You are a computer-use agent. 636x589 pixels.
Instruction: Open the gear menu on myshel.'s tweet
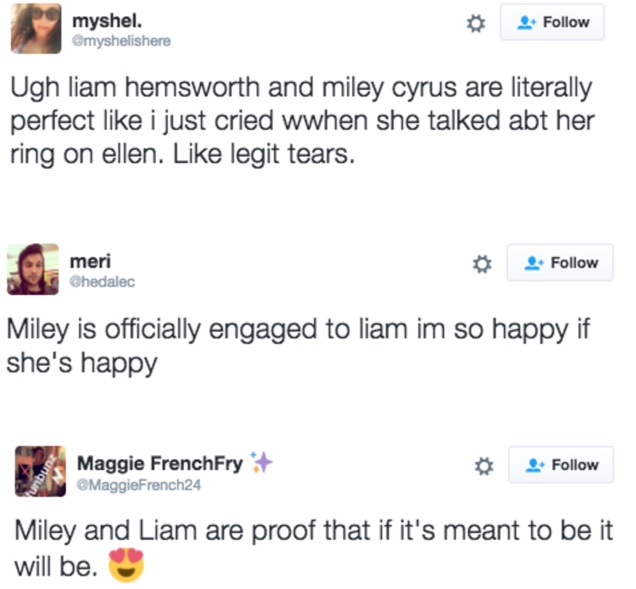476,22
